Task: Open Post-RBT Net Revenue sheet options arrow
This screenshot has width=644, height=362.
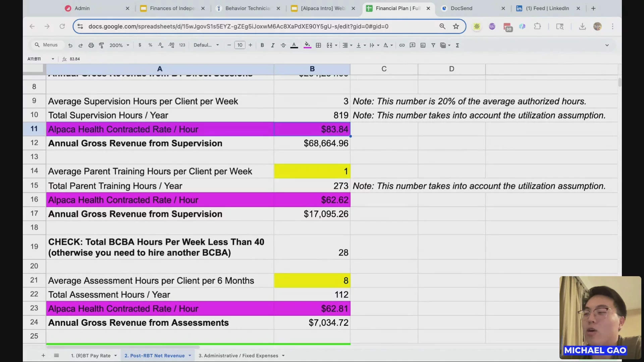Action: (x=190, y=356)
